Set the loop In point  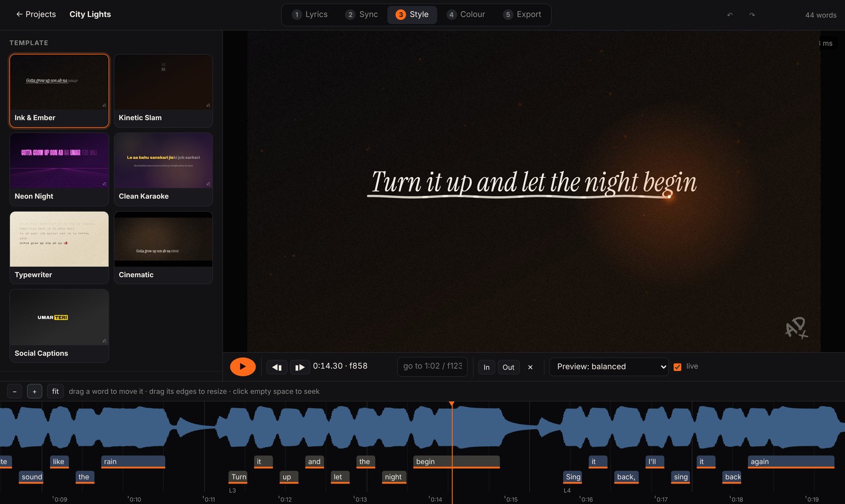point(486,367)
